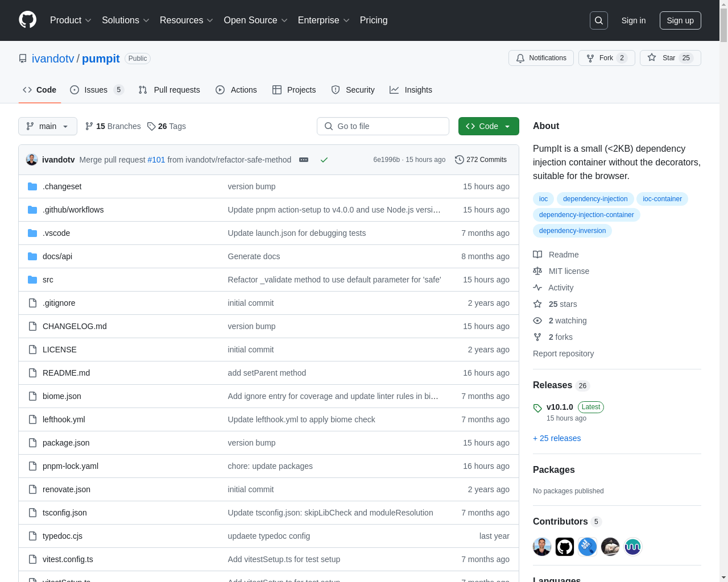Click the Sign in link
This screenshot has height=582, width=728.
634,20
